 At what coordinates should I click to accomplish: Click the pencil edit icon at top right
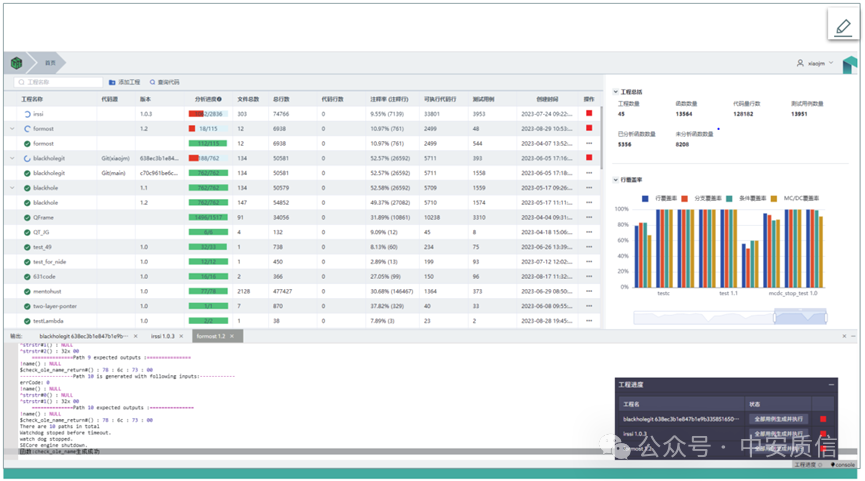click(841, 27)
